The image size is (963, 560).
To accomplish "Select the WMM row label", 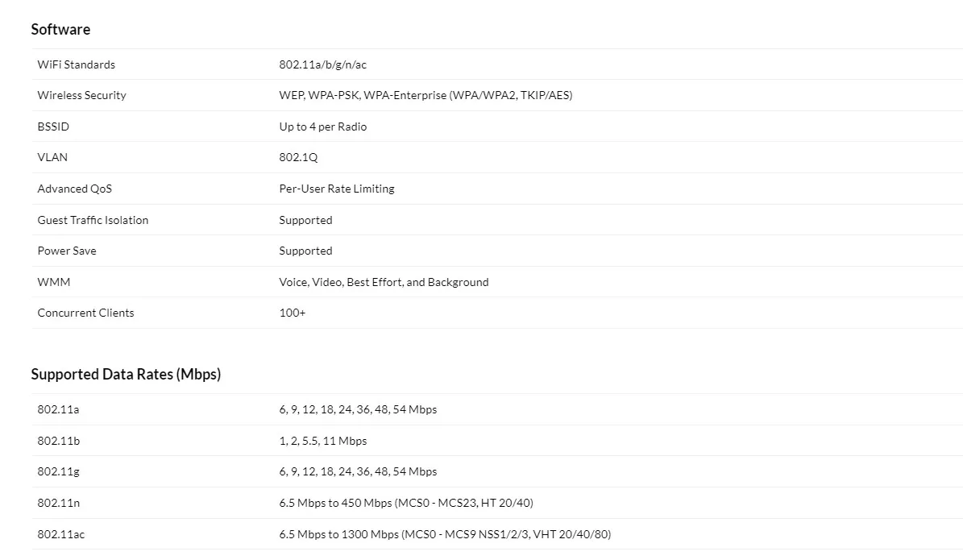I will coord(53,282).
